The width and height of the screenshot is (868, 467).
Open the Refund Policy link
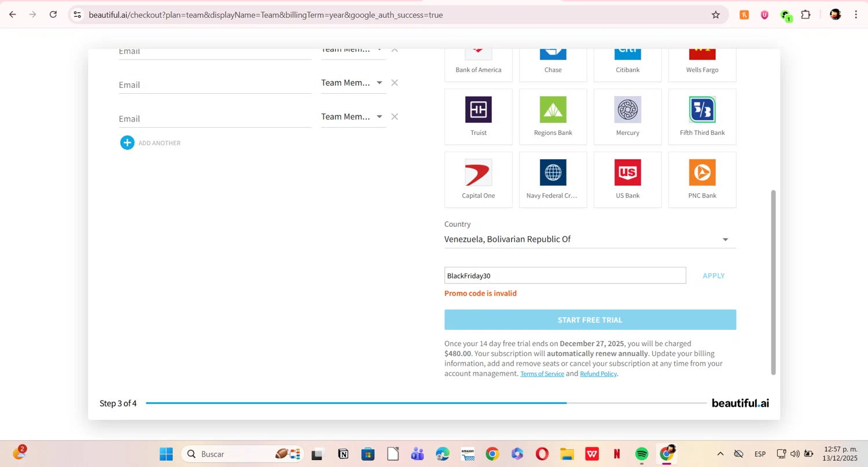pyautogui.click(x=598, y=374)
